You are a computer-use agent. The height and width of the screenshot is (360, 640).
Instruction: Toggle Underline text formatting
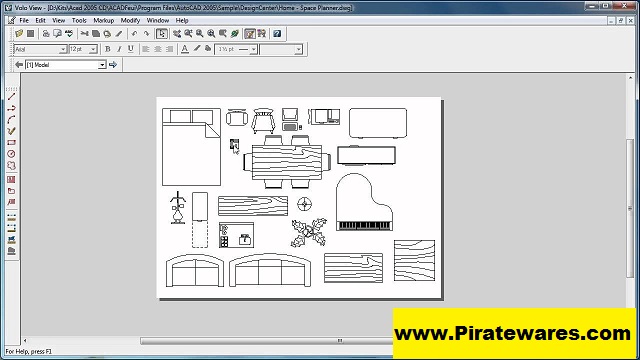(131, 49)
